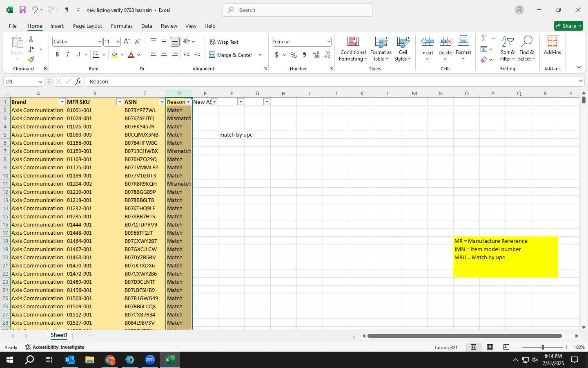Image resolution: width=588 pixels, height=368 pixels.
Task: Open Conditional Formatting menu
Action: 353,48
